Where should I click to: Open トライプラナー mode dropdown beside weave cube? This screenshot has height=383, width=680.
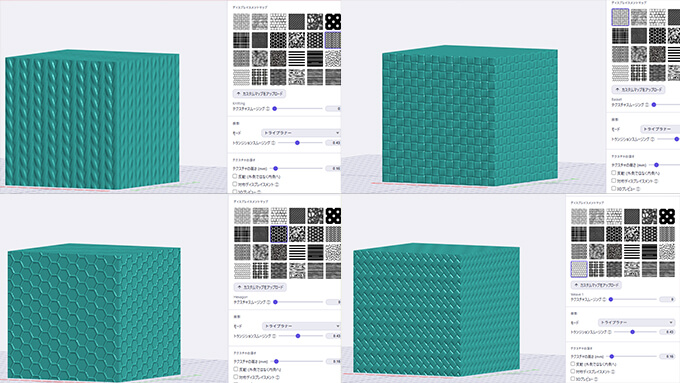(636, 322)
